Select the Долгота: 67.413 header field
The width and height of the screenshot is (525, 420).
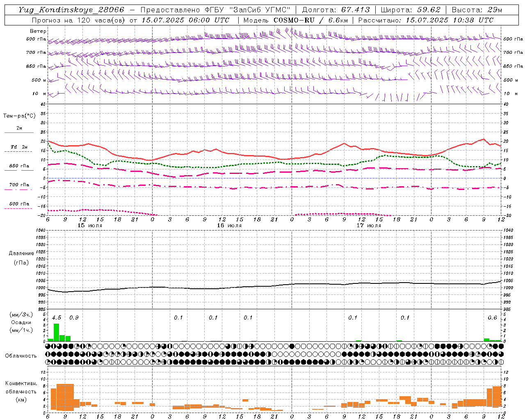click(x=336, y=10)
